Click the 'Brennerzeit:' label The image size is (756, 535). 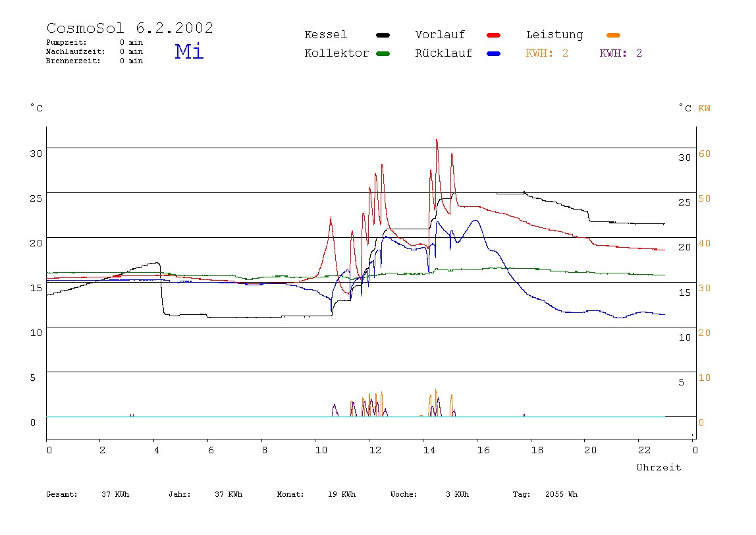coord(73,61)
